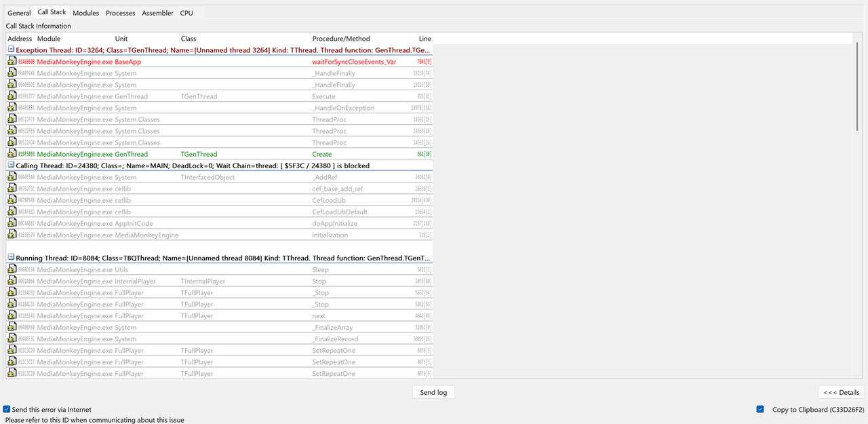Click the icon of TInternalPlayer Stop row

12,281
